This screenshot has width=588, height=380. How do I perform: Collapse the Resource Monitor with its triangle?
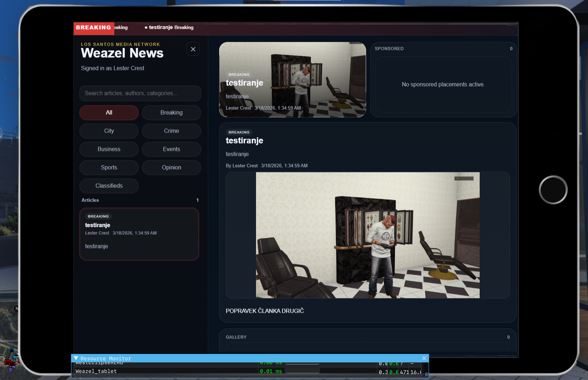point(76,358)
